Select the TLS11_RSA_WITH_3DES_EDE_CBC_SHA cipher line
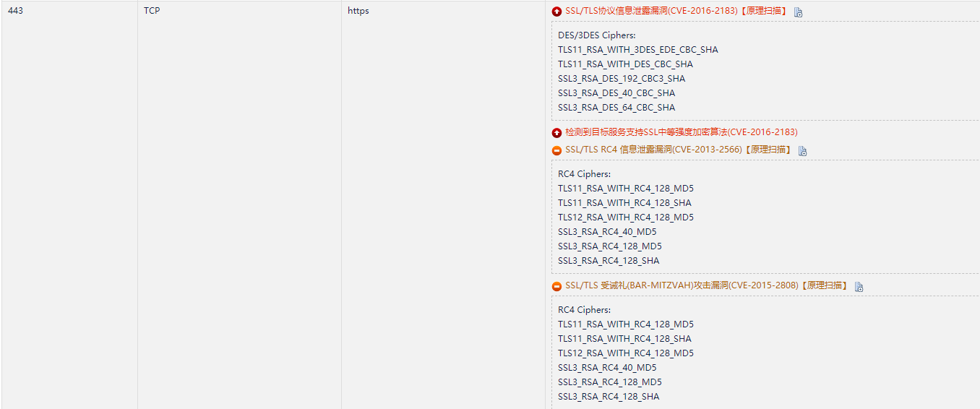 point(637,50)
